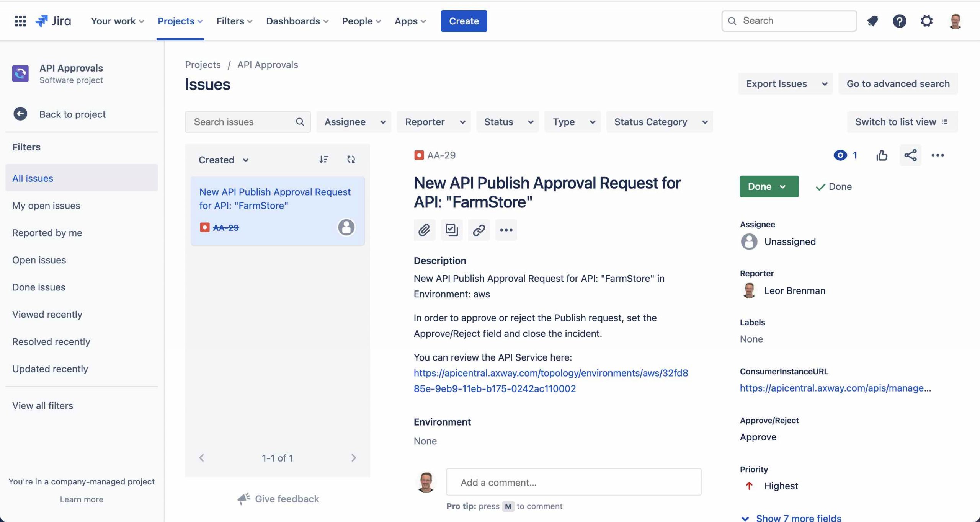This screenshot has height=522, width=980.
Task: Expand the Reporter filter dropdown
Action: [434, 122]
